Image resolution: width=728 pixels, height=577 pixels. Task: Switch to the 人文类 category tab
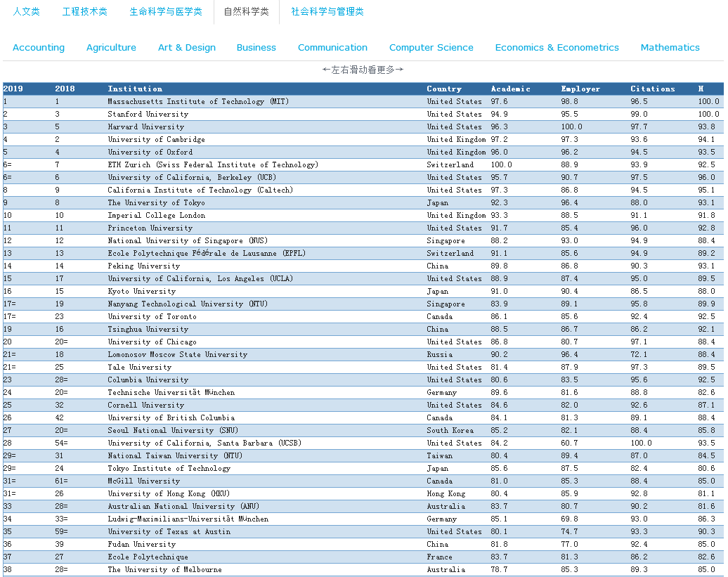point(26,12)
